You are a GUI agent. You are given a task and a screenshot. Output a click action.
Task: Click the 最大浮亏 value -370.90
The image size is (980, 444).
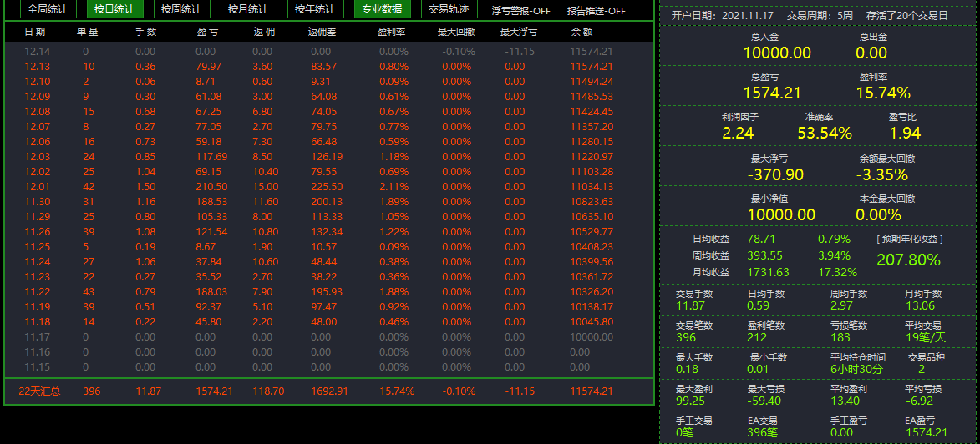pos(775,175)
